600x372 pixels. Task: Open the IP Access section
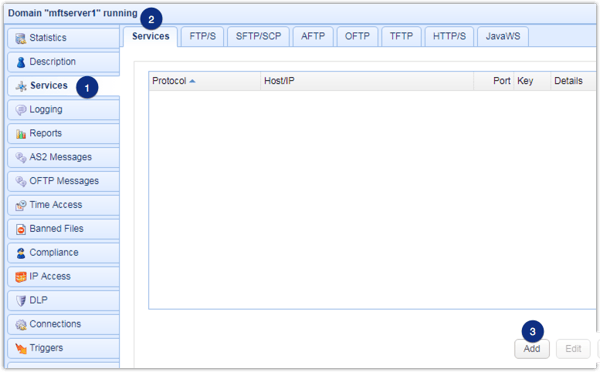tap(63, 276)
